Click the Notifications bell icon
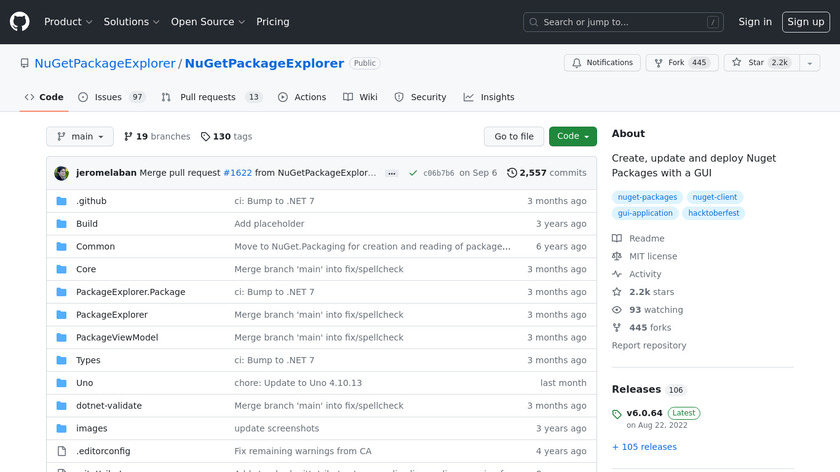840x472 pixels. pos(576,63)
